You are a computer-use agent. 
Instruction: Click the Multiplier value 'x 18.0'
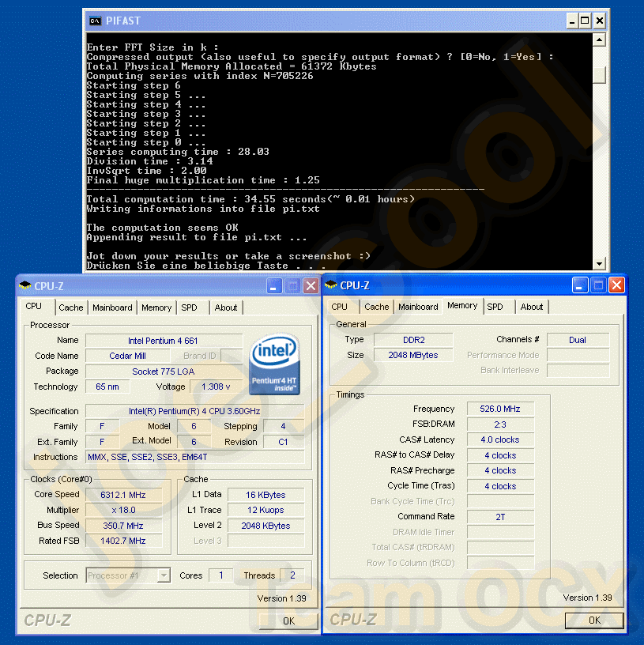point(123,510)
